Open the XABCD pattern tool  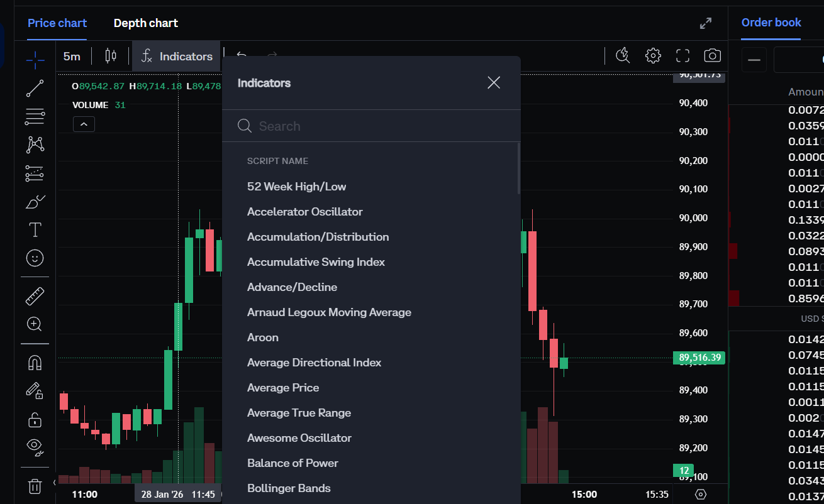35,145
